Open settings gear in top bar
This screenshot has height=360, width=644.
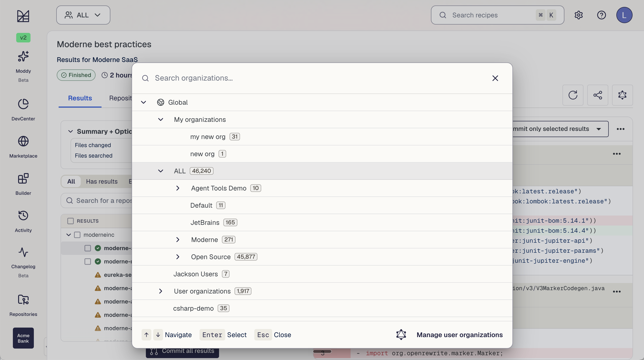tap(578, 15)
